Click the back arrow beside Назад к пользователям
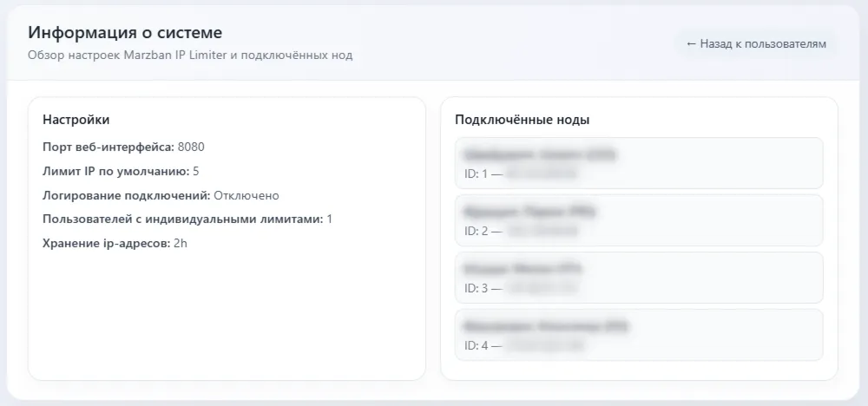 691,43
